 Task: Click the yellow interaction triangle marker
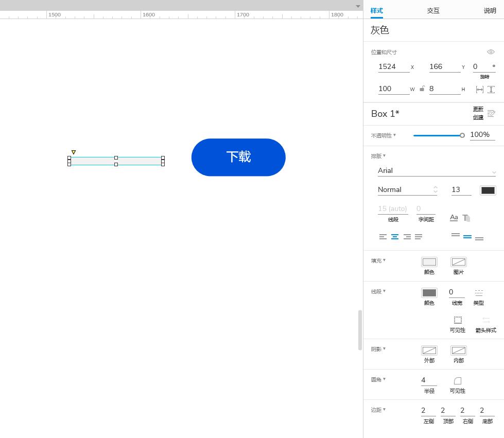(74, 152)
